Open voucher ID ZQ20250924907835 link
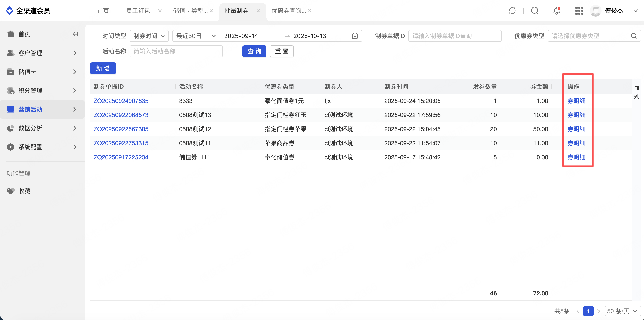The width and height of the screenshot is (644, 320). coord(121,101)
